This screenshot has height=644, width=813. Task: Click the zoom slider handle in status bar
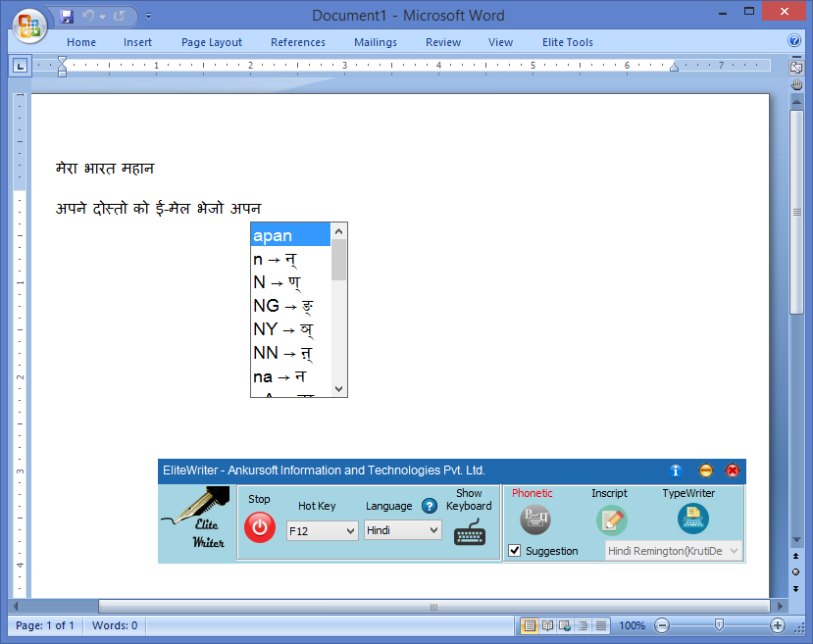[719, 625]
